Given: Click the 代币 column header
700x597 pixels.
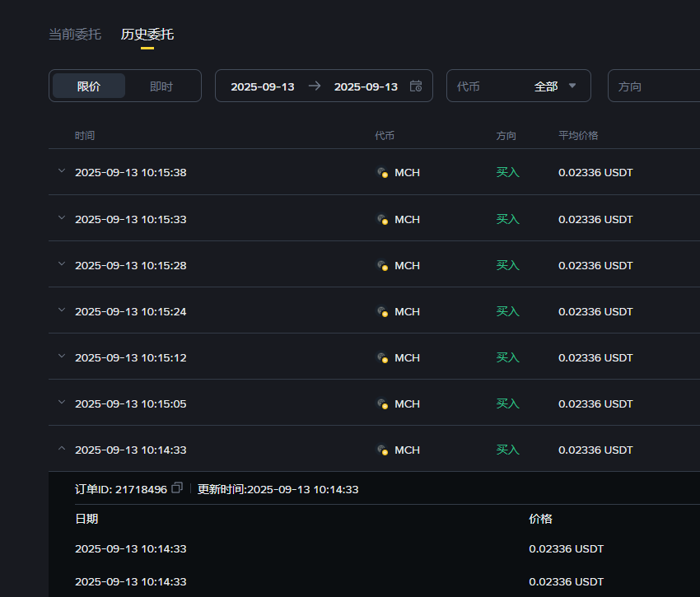Looking at the screenshot, I should [385, 135].
